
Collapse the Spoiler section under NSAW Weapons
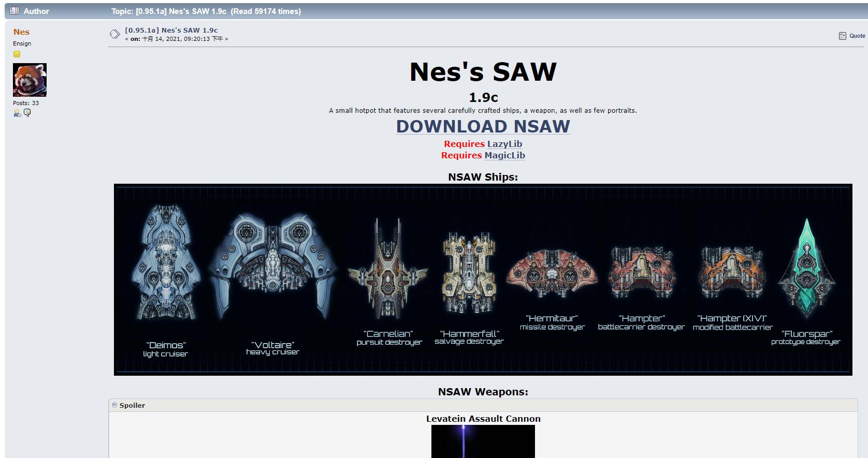pyautogui.click(x=115, y=405)
